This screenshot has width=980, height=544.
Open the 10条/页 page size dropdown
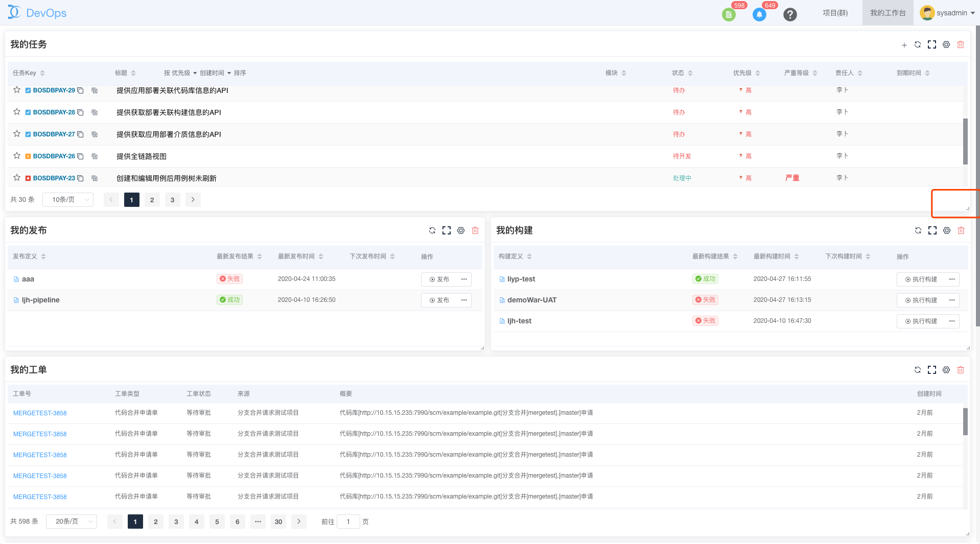click(68, 200)
